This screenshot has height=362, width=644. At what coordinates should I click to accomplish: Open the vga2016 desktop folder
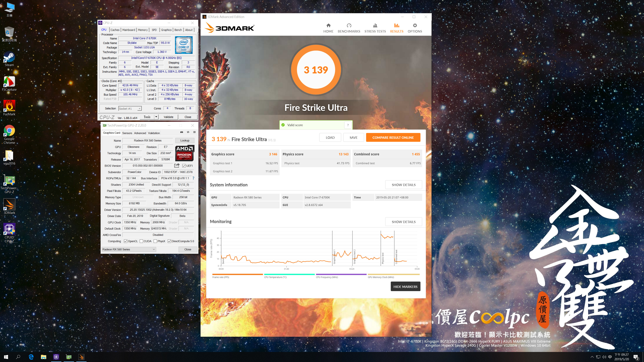point(9,158)
